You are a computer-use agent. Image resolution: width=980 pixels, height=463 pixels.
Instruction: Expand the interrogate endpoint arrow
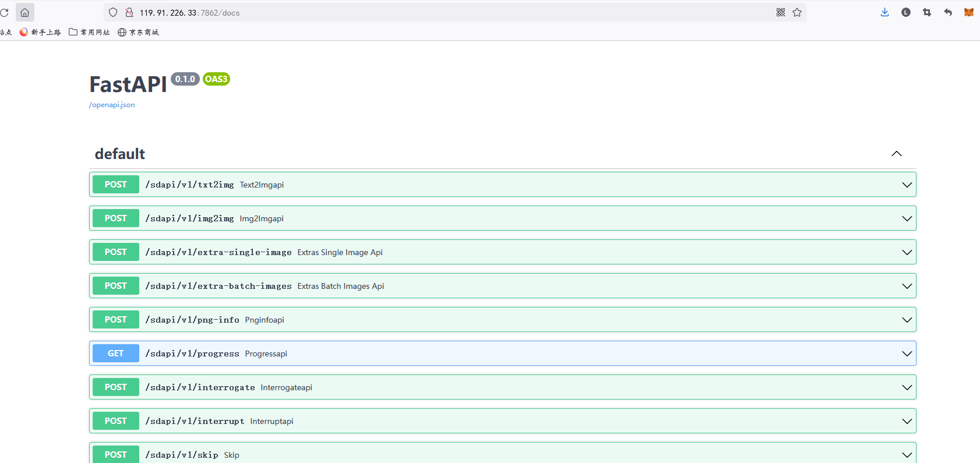[x=907, y=387]
